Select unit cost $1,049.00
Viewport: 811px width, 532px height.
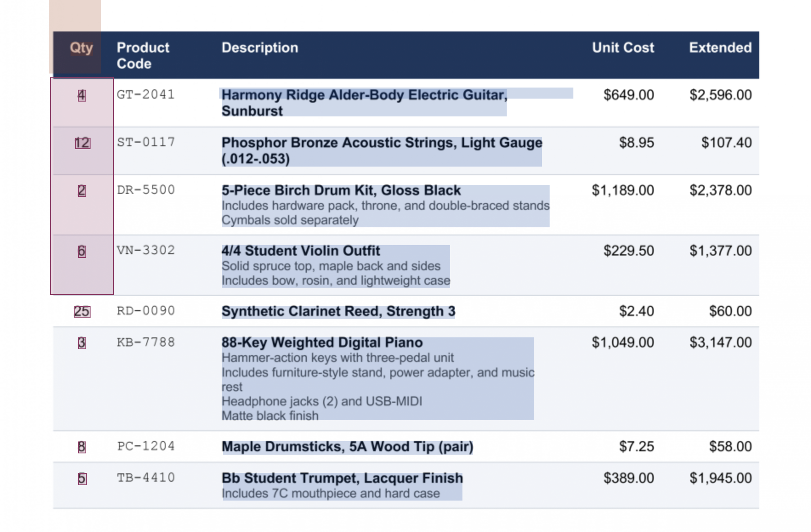pyautogui.click(x=623, y=342)
